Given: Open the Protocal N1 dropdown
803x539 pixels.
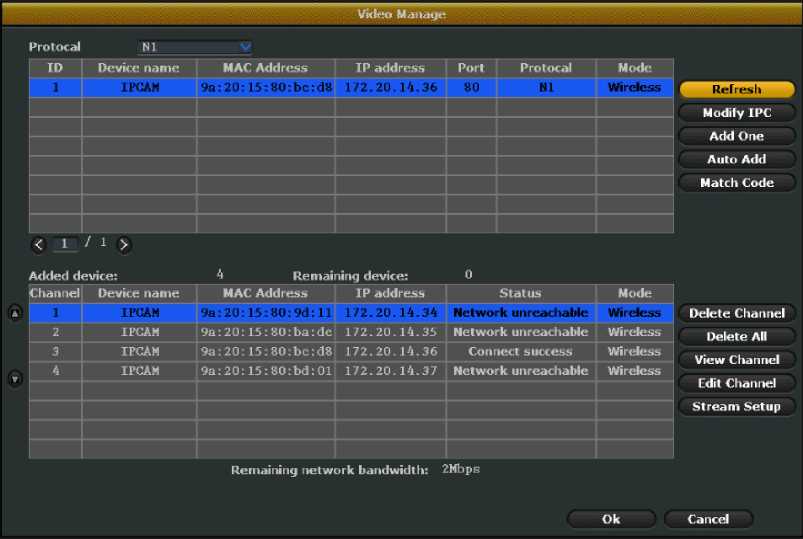Looking at the screenshot, I should (195, 47).
